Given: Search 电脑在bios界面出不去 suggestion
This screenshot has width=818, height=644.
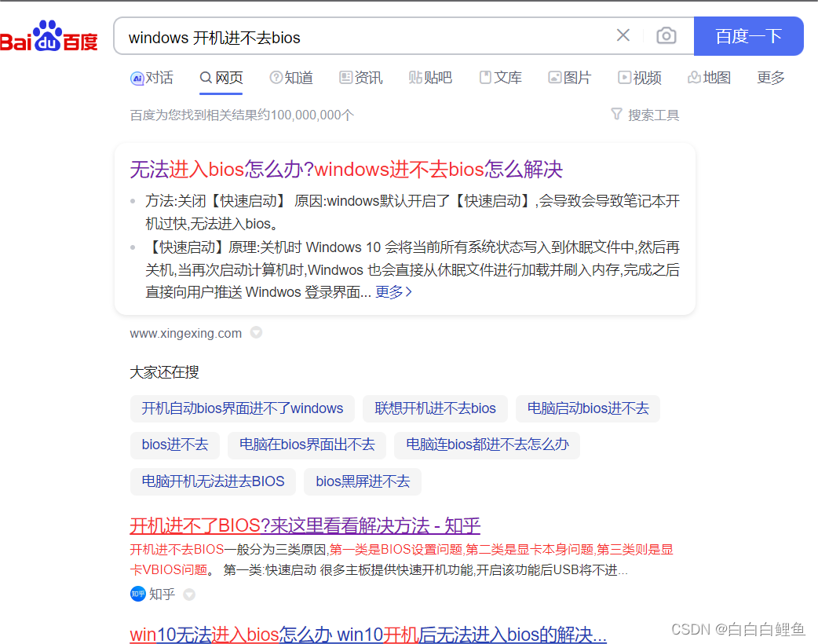Looking at the screenshot, I should click(x=307, y=445).
